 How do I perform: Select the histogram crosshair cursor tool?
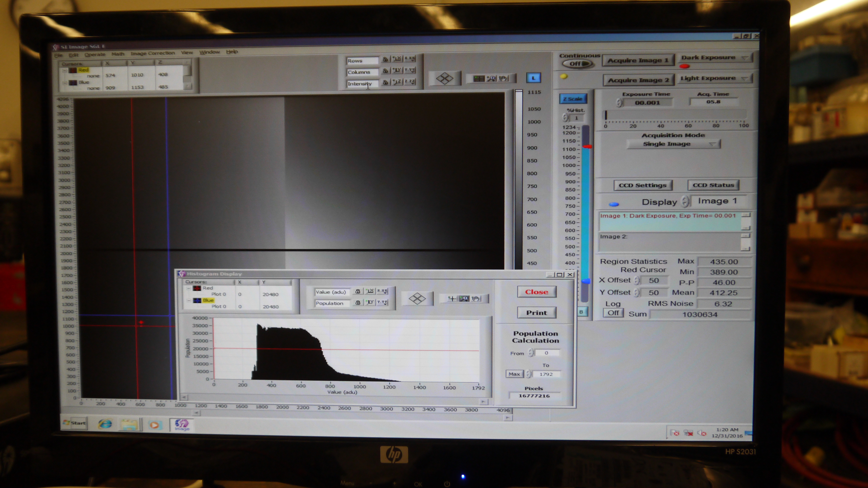pos(452,299)
